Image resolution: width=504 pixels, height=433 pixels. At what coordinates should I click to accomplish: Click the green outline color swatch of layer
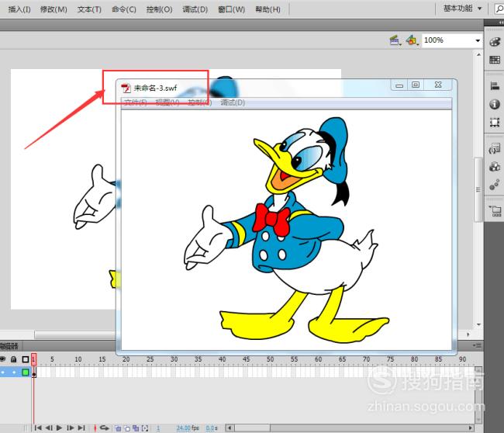point(26,372)
